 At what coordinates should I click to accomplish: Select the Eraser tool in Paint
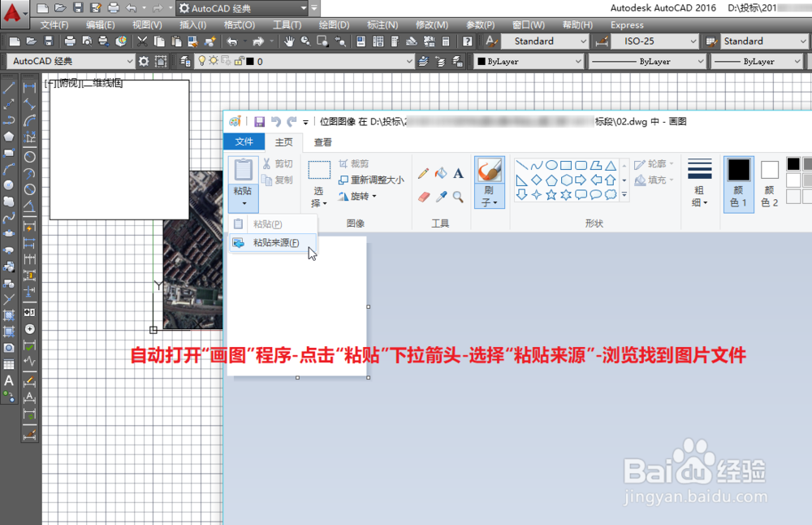pos(424,197)
